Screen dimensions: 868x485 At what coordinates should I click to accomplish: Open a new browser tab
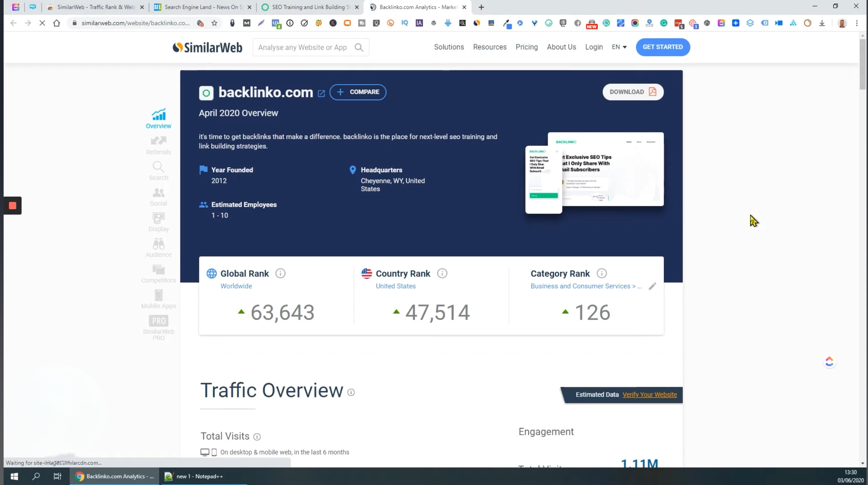[x=481, y=7]
